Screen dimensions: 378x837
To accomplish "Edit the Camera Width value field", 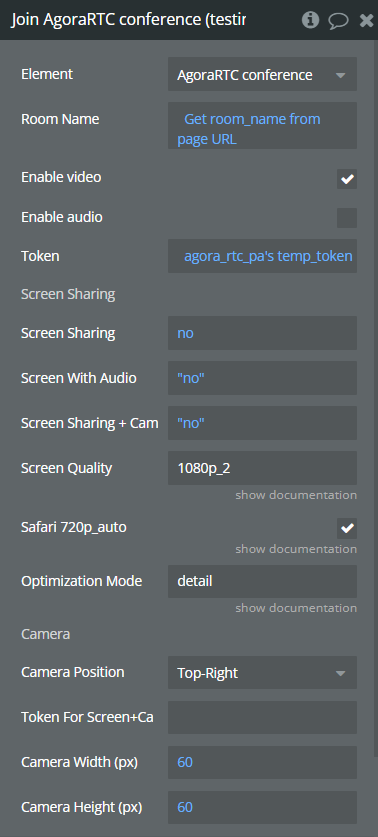I will point(262,762).
